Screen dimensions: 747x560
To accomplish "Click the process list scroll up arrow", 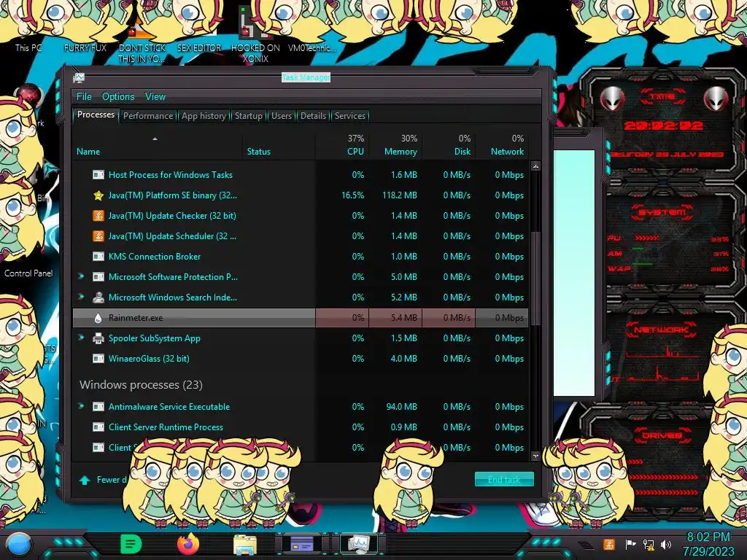I will [x=535, y=166].
